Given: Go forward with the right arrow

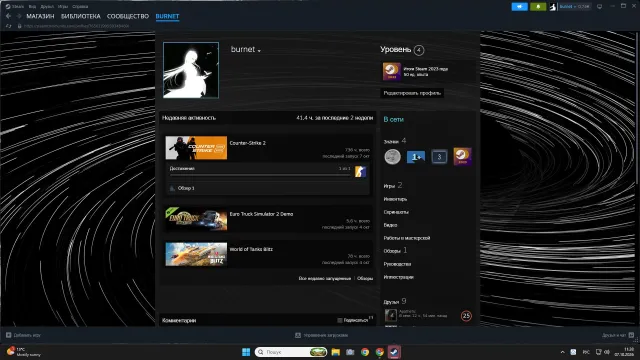Looking at the screenshot, I should pyautogui.click(x=19, y=16).
